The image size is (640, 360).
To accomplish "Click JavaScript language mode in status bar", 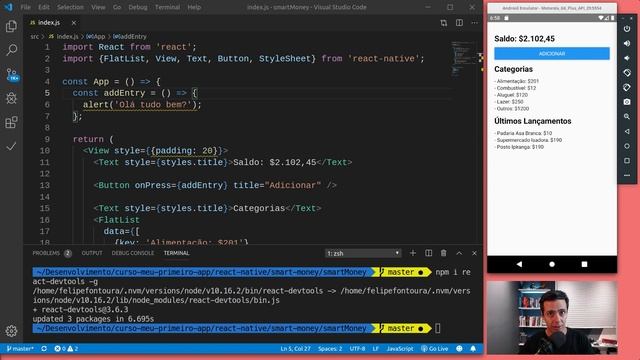I will coord(400,349).
